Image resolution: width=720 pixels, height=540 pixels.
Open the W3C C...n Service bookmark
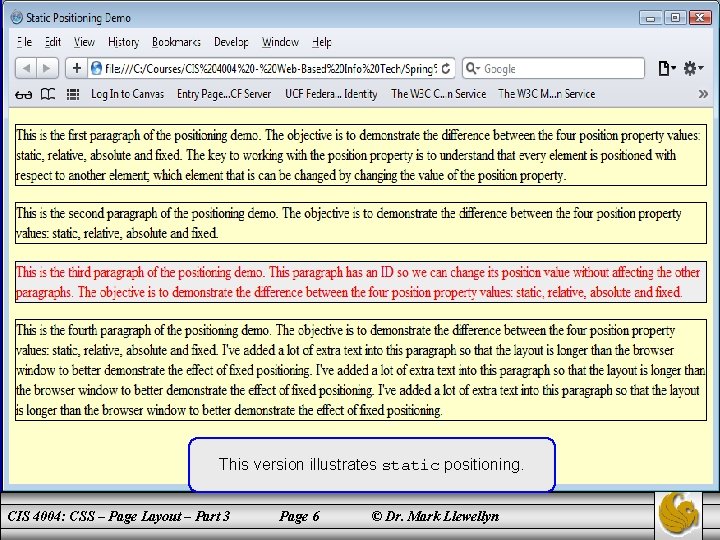pyautogui.click(x=439, y=94)
